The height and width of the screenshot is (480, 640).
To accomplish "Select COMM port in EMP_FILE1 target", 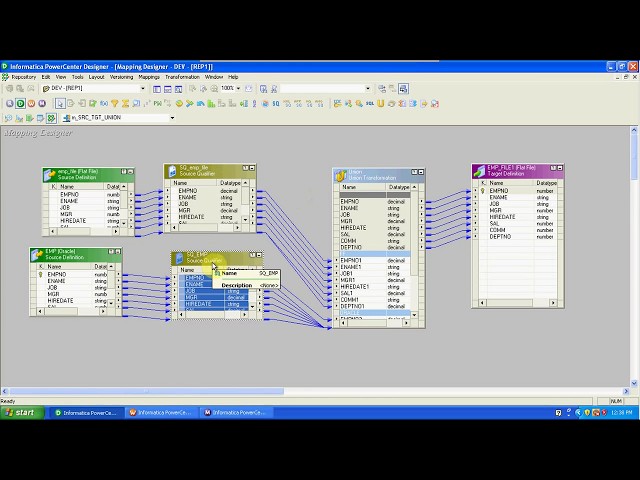I will point(497,230).
